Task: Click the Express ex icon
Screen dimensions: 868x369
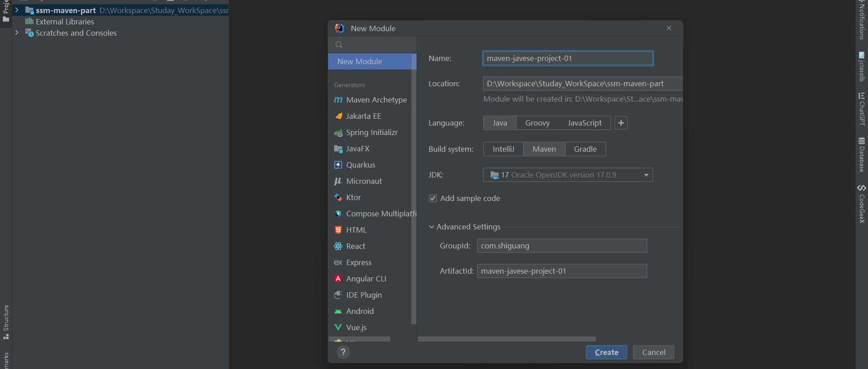Action: (338, 262)
